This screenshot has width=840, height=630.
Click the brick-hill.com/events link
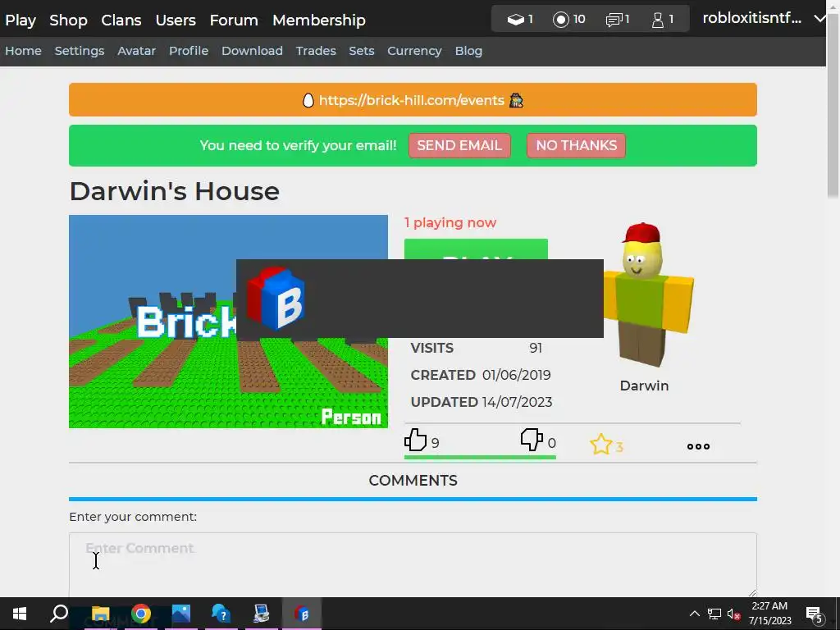coord(412,100)
